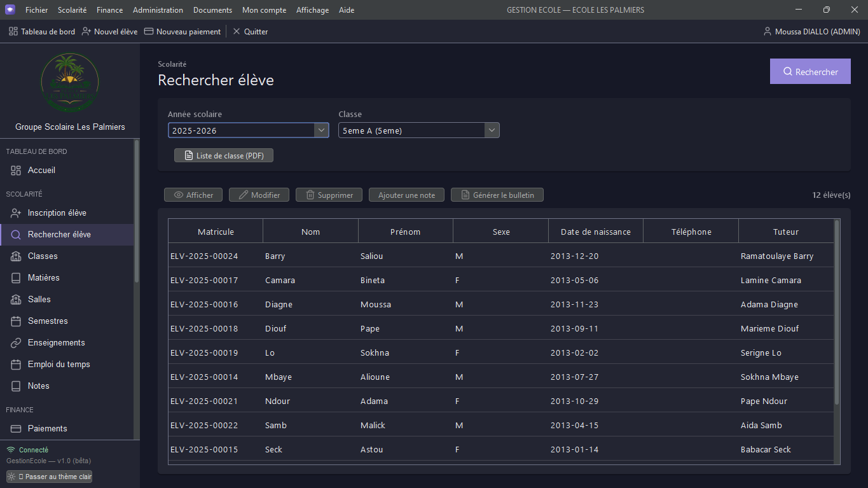Open Semestres sidebar page
The height and width of the screenshot is (488, 868).
coord(67,321)
